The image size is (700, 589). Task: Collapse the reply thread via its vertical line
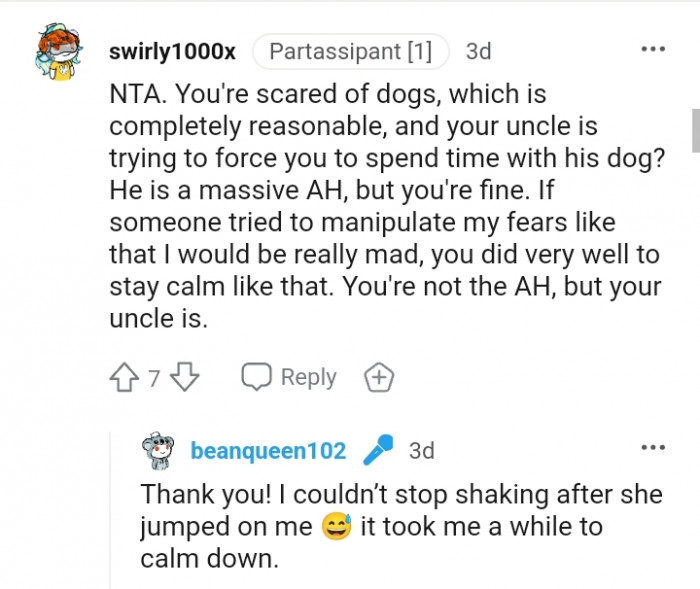[110, 510]
